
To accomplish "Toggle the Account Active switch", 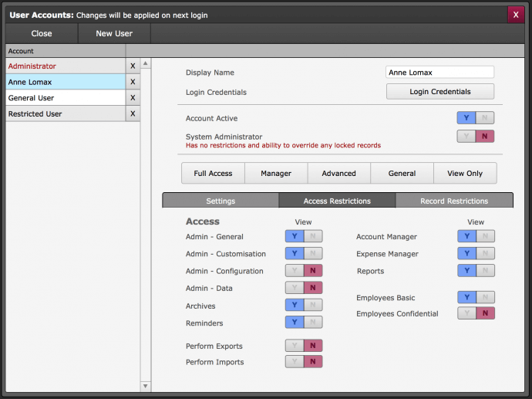I will click(x=475, y=118).
